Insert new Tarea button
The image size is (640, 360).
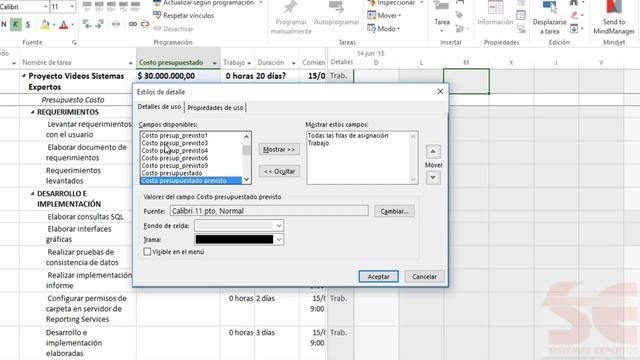(442, 16)
